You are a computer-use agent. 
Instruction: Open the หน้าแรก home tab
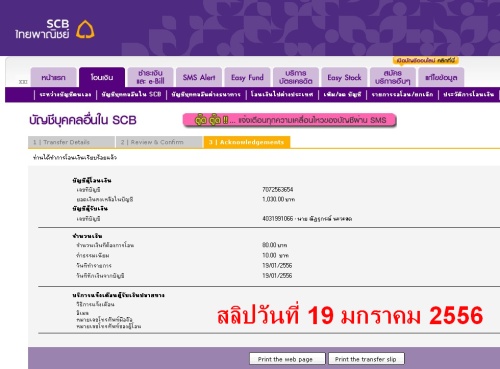54,77
